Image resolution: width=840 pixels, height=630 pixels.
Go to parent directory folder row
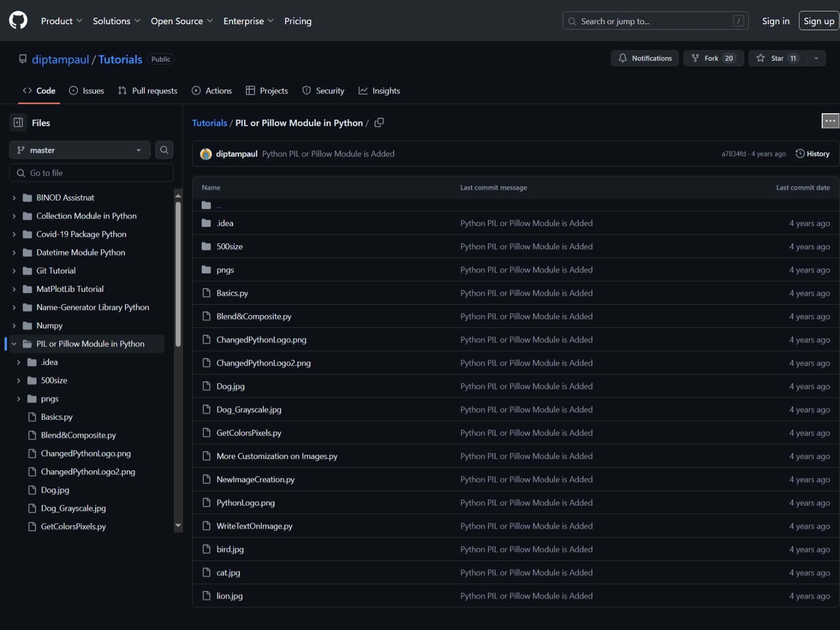point(516,205)
